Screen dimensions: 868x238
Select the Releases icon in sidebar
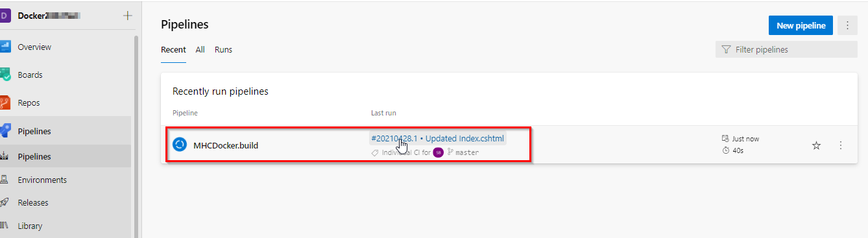tap(5, 202)
